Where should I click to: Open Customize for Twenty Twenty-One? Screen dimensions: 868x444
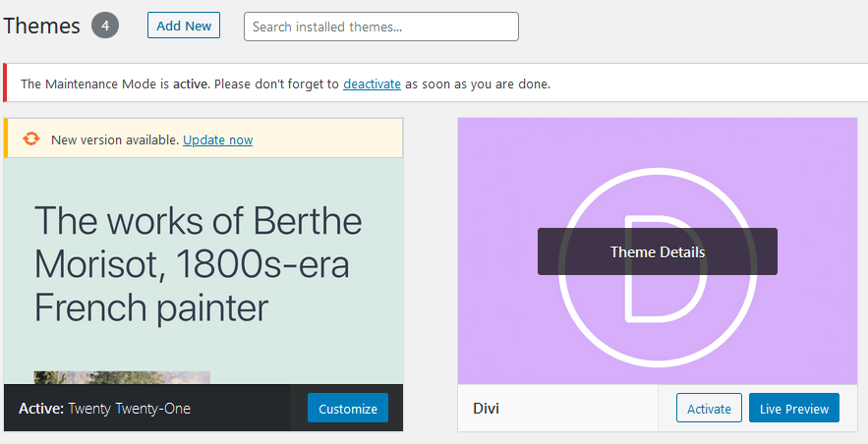coord(348,409)
